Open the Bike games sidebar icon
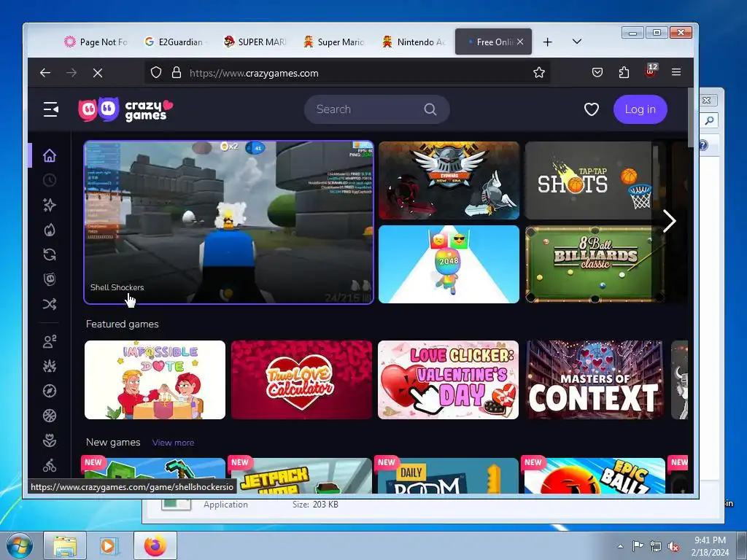747x560 pixels. pyautogui.click(x=50, y=465)
